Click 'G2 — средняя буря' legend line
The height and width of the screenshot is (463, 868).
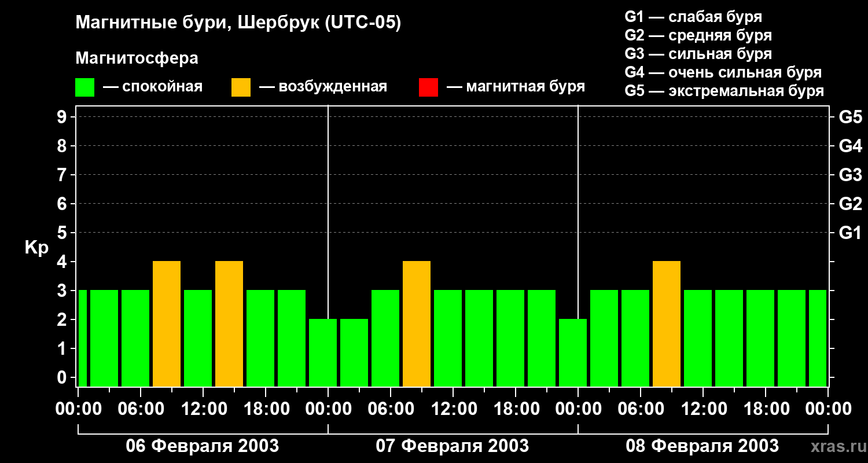click(698, 35)
